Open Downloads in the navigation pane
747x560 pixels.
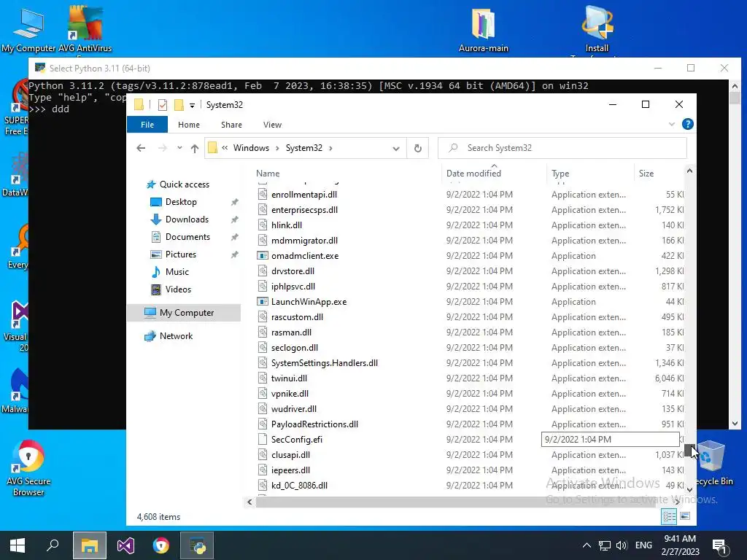(x=187, y=219)
